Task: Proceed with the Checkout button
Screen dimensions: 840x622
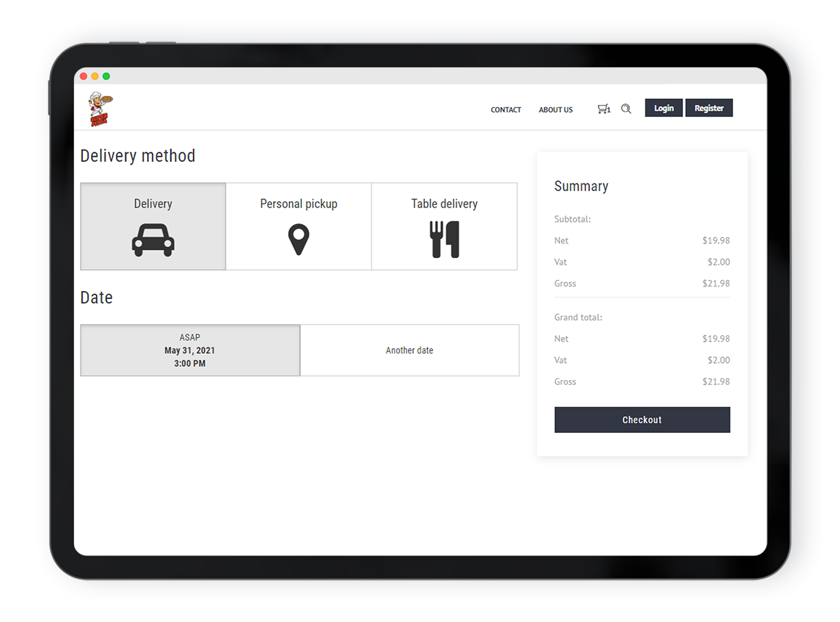Action: (x=642, y=420)
